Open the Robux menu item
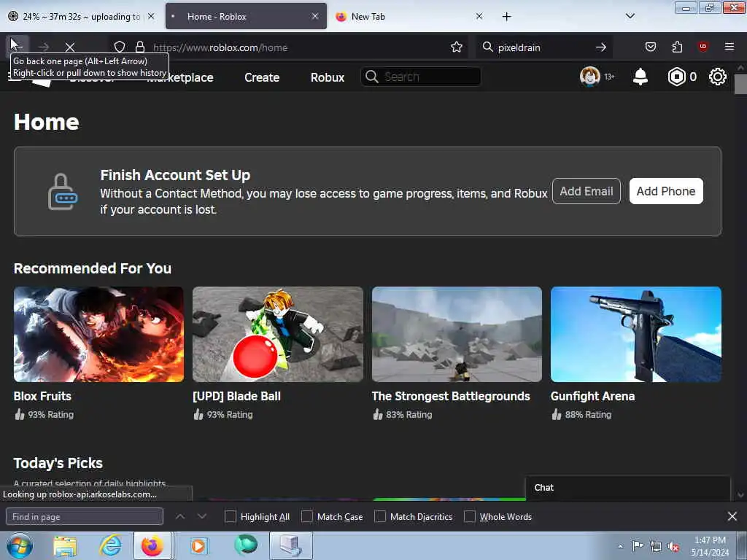Screen dimensions: 747x560 (x=328, y=77)
